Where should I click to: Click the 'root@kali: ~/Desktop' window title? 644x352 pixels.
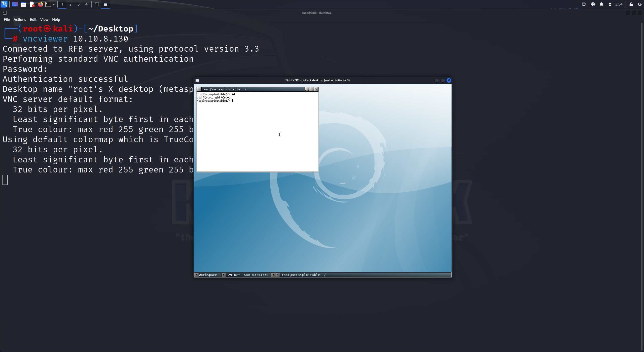(x=317, y=13)
